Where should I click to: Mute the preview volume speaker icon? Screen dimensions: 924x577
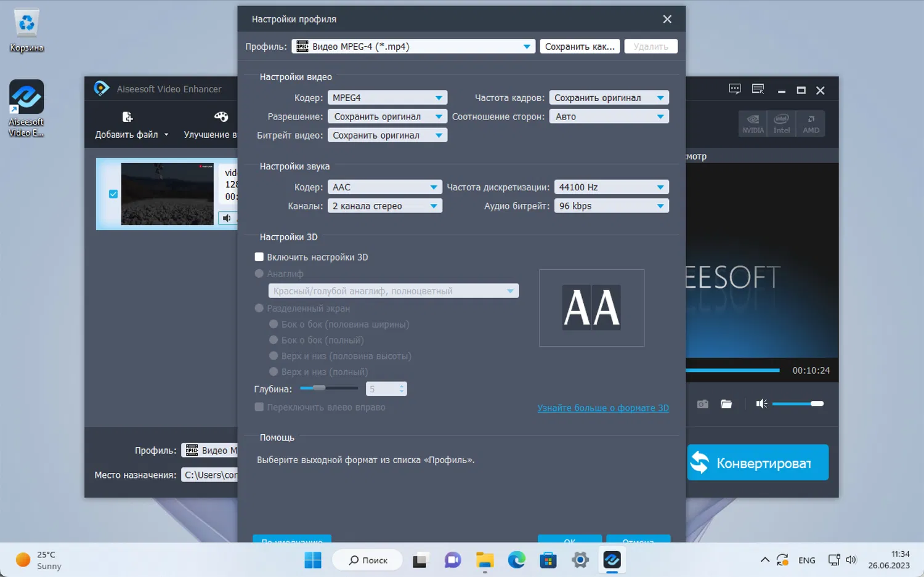pos(761,403)
